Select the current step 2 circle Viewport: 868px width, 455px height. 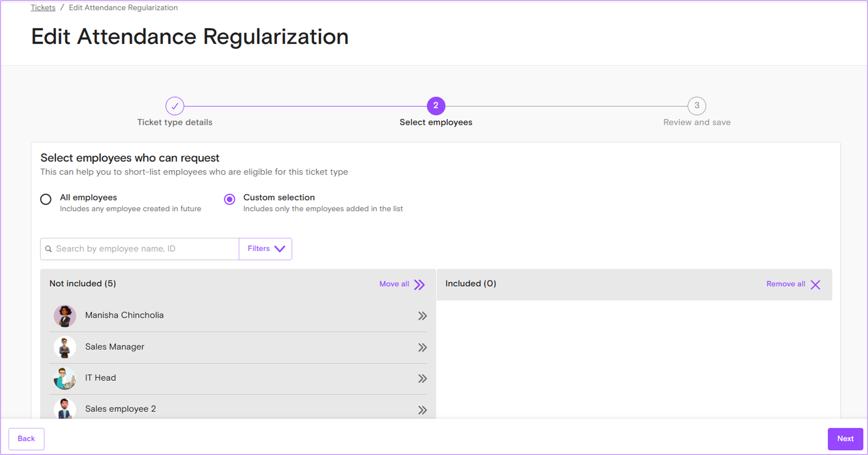436,106
